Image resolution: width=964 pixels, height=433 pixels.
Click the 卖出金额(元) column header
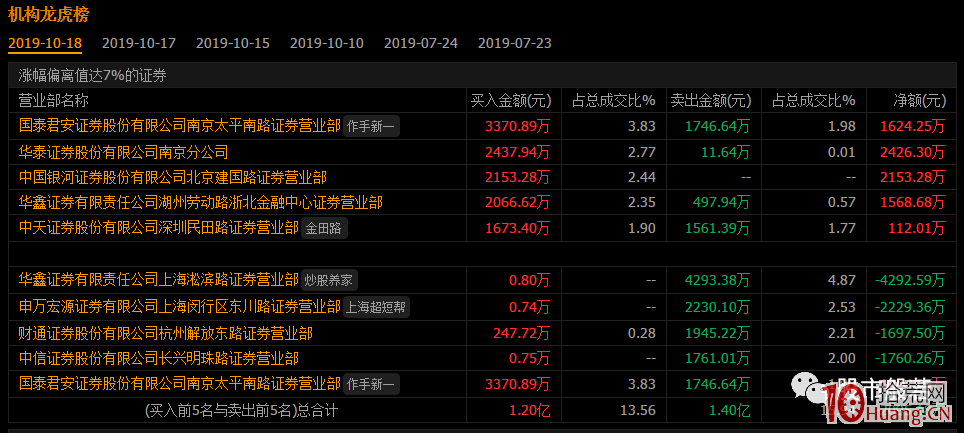710,100
